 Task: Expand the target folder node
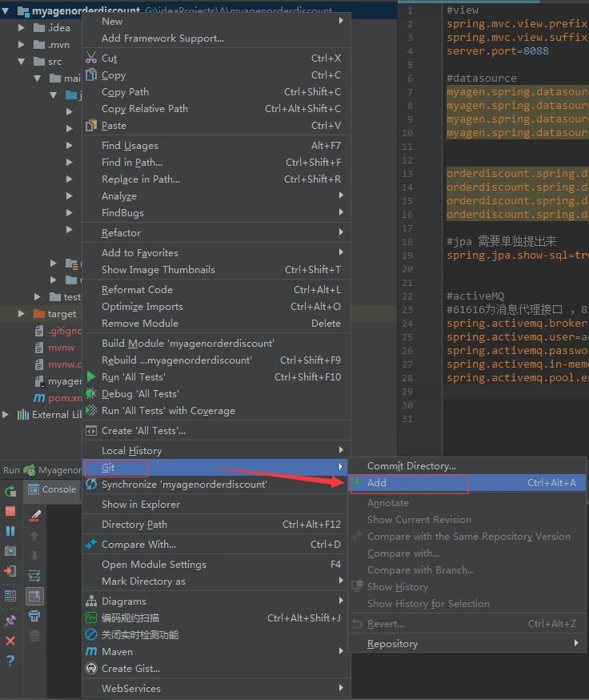[22, 314]
